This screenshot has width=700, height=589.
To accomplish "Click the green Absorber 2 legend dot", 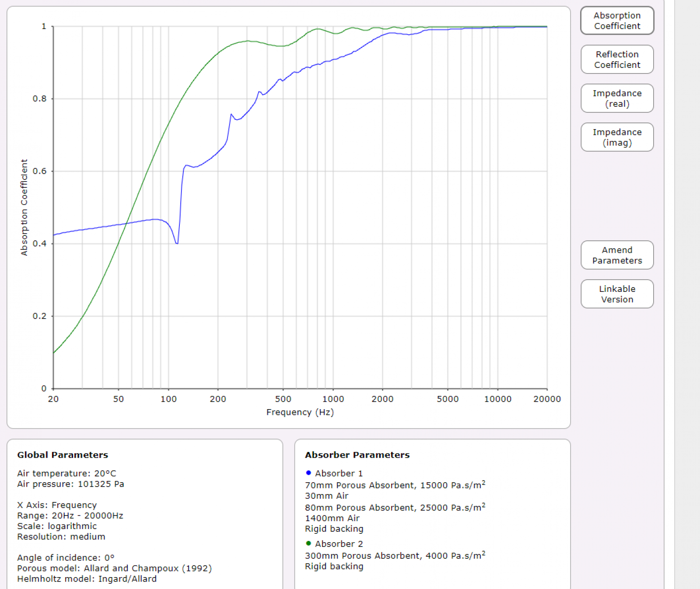I will 308,543.
